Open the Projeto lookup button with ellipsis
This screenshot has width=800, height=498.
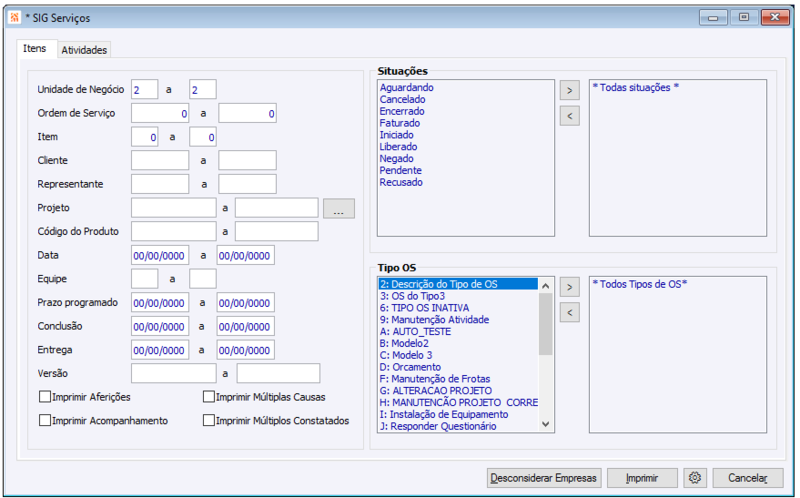(339, 208)
